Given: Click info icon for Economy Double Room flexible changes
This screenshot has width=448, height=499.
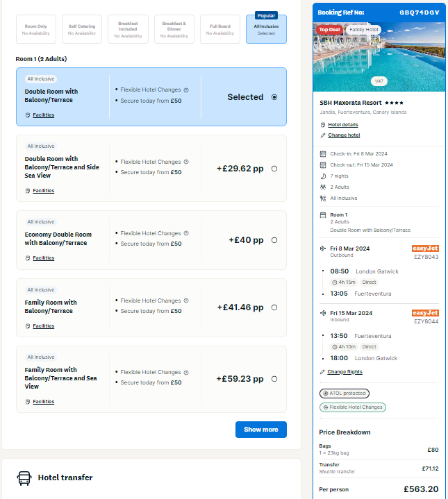Looking at the screenshot, I should click(x=186, y=233).
